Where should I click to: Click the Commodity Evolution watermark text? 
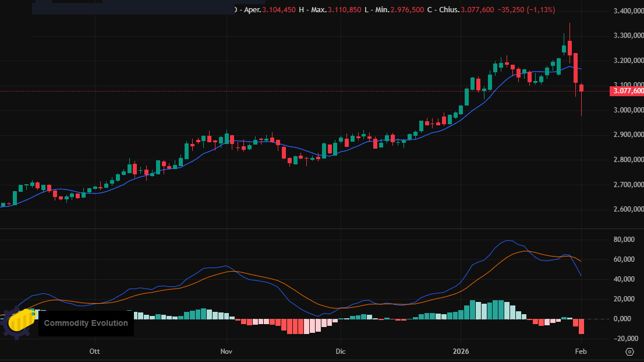(86, 323)
